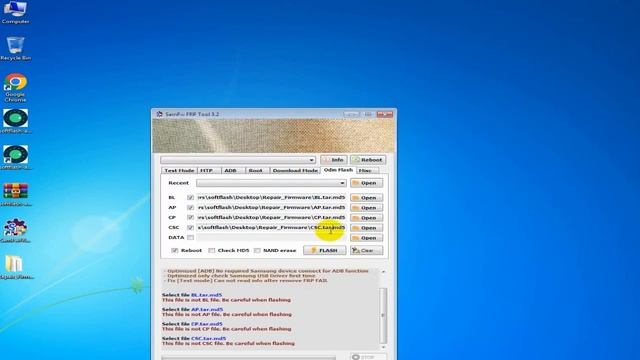Screen dimensions: 640x360
Task: Click Open next to the Recent dropdown
Action: [x=366, y=183]
